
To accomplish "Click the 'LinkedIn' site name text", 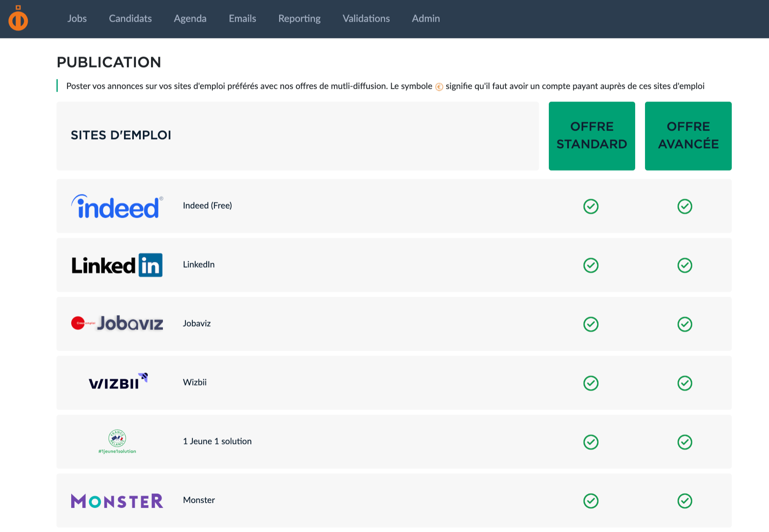I will (199, 264).
